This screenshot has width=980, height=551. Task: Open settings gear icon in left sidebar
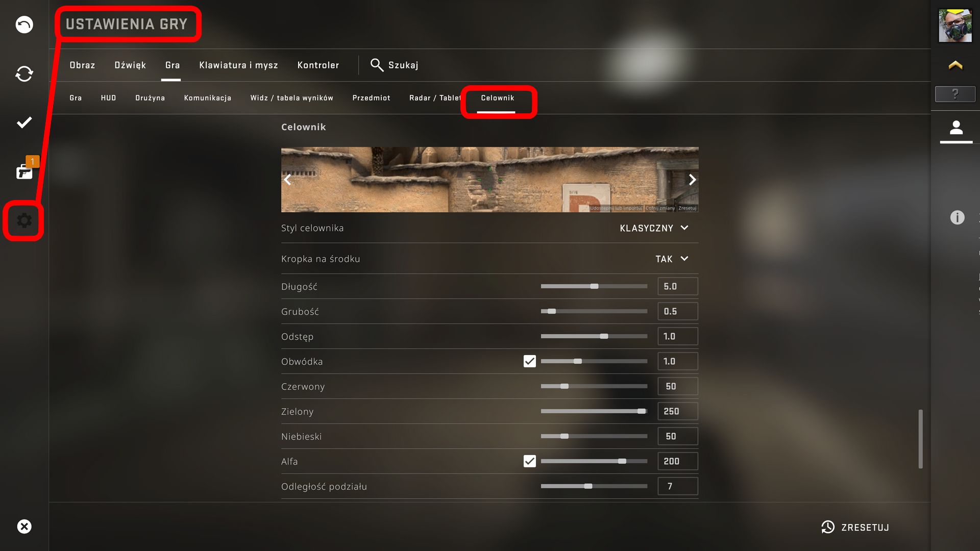point(24,220)
